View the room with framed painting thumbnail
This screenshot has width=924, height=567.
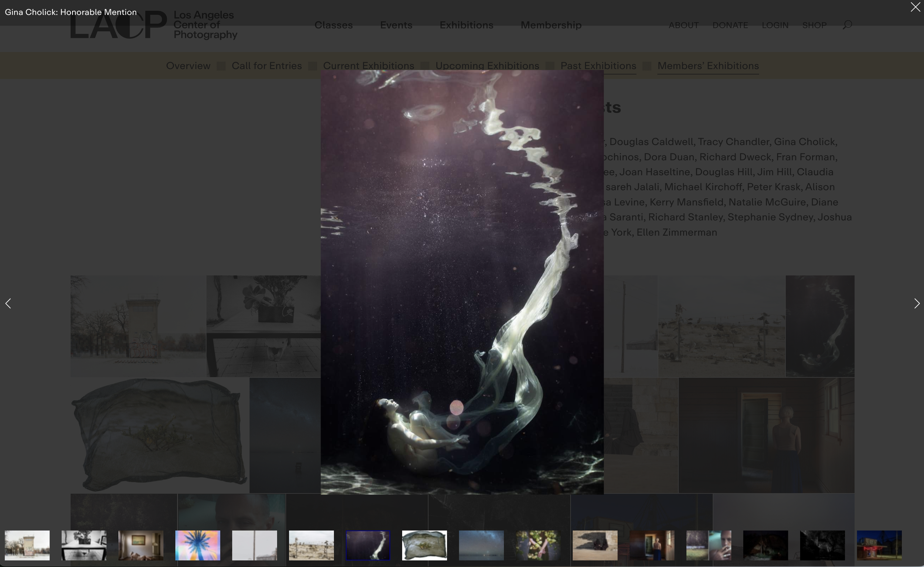pyautogui.click(x=141, y=545)
